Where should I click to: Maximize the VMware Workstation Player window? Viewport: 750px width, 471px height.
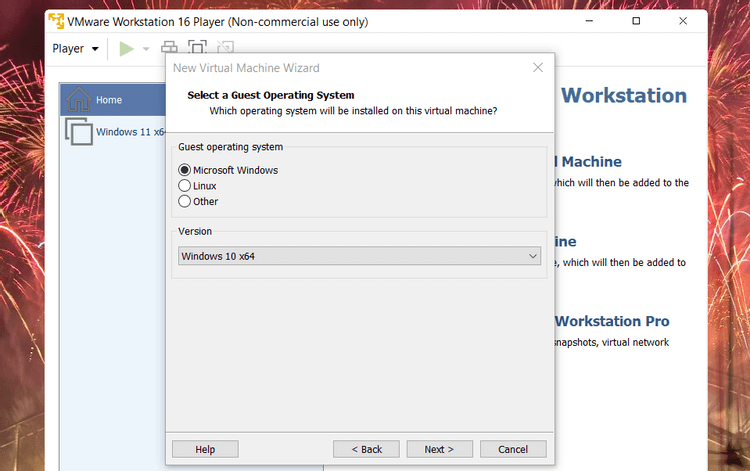[x=636, y=21]
